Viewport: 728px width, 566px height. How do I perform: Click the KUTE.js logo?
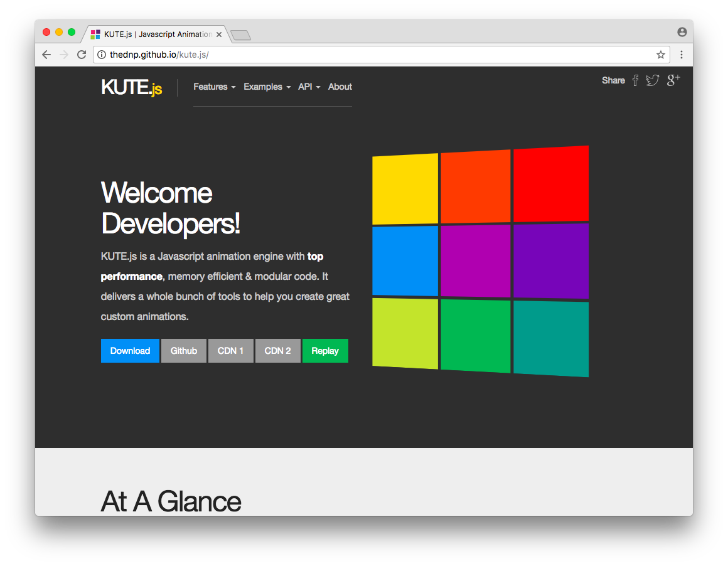(x=131, y=87)
